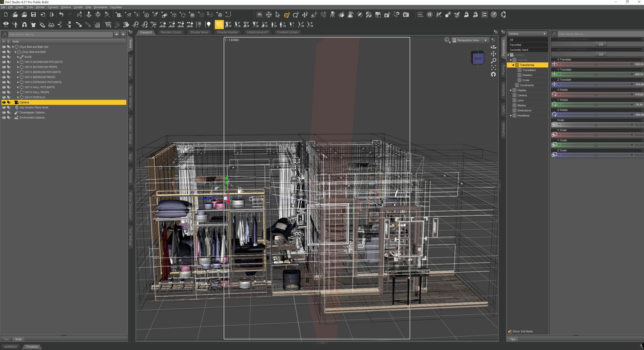The height and width of the screenshot is (350, 644).
Task: Click the viewport frame selection icon
Action: 493,67
